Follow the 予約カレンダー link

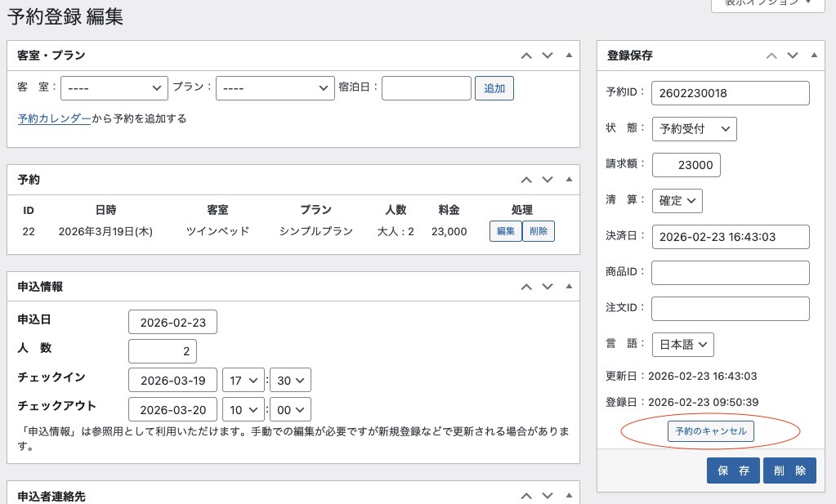coord(54,118)
